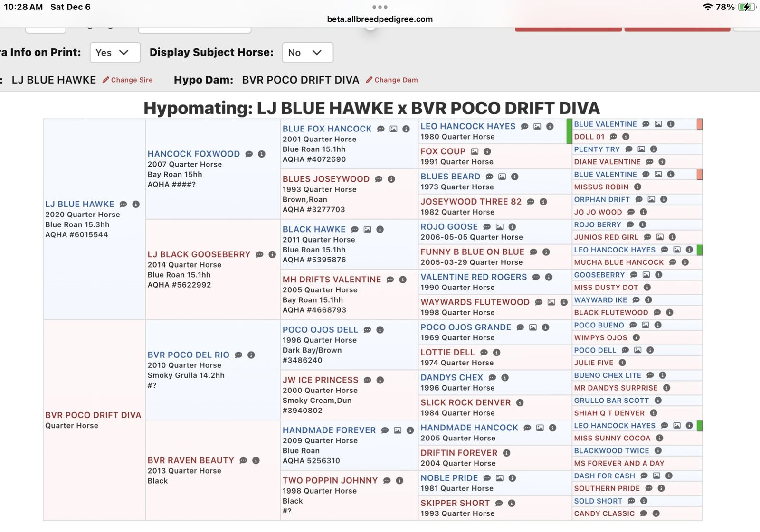760x532 pixels.
Task: Open comment icon beside BLUE FOX HANCOCK
Action: point(381,129)
